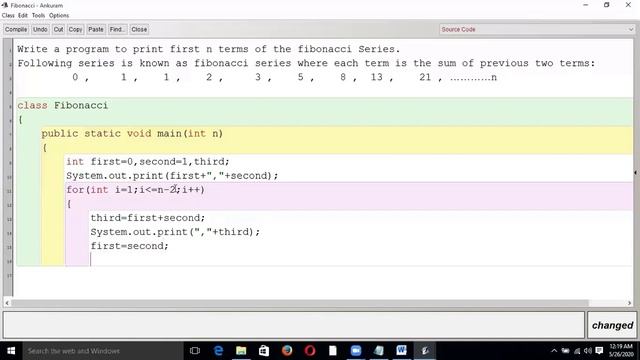Switch to Zoom in the taskbar

[x=356, y=351]
